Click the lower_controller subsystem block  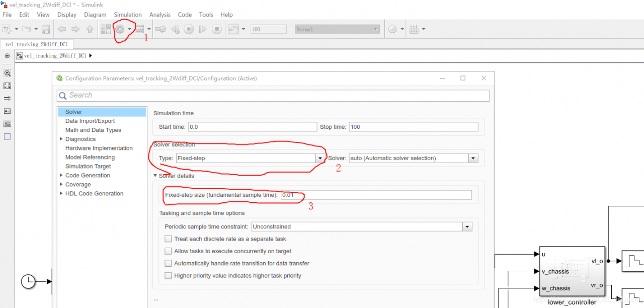(x=572, y=272)
